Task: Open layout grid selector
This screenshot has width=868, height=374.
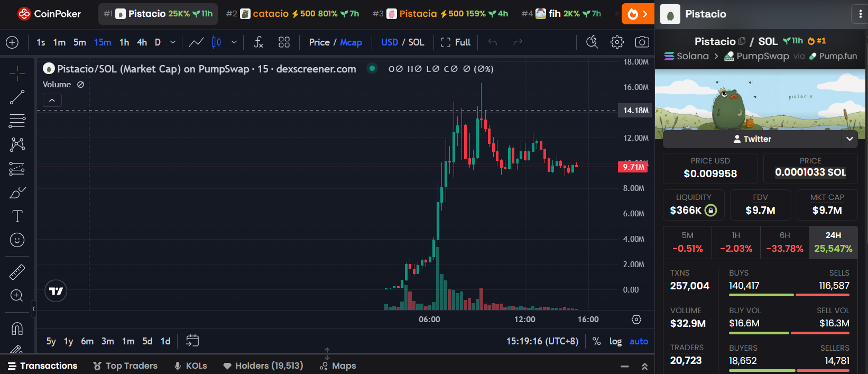Action: point(284,42)
